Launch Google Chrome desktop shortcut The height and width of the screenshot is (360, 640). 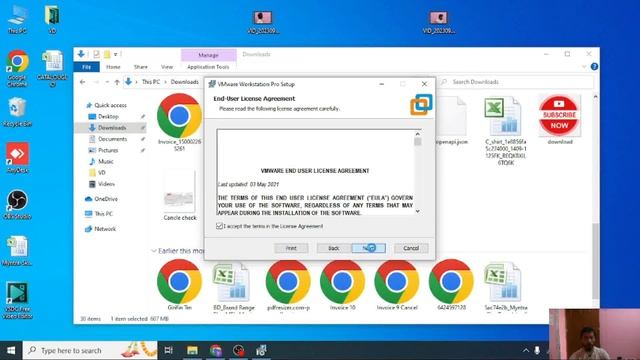coord(17,69)
